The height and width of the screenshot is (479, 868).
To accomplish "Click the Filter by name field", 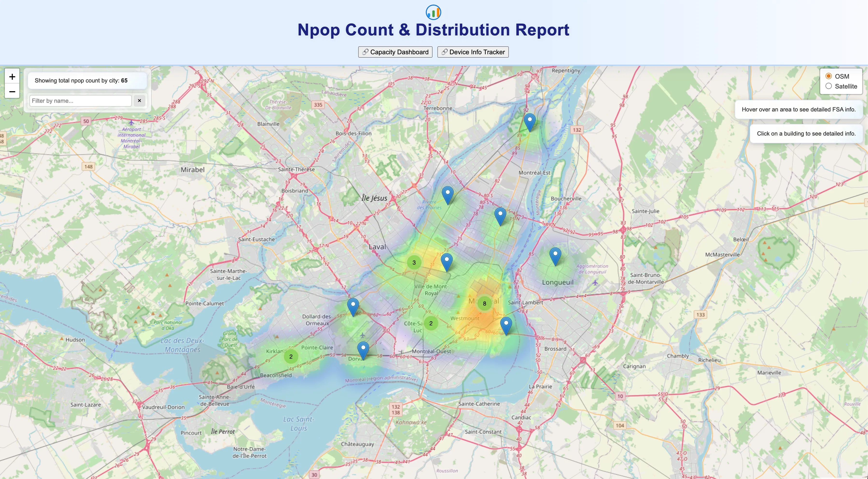I will pos(81,101).
